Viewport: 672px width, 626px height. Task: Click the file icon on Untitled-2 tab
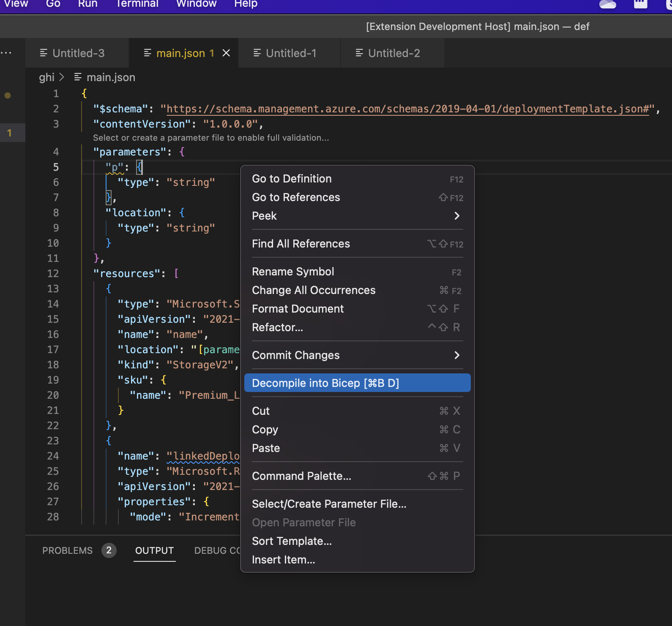(x=359, y=53)
